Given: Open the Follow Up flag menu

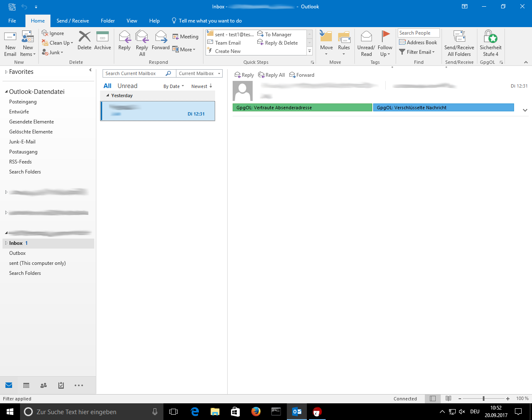Looking at the screenshot, I should [385, 43].
